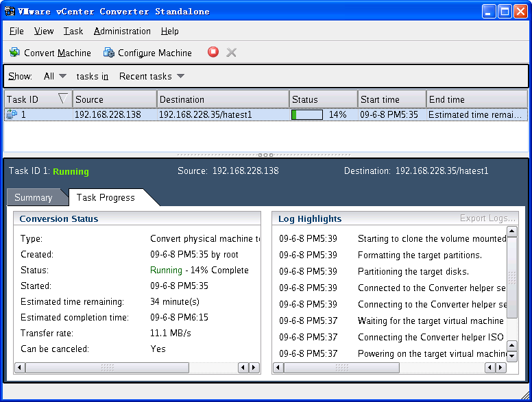Click the gray delete task X icon
Image resolution: width=532 pixels, height=402 pixels.
point(232,53)
